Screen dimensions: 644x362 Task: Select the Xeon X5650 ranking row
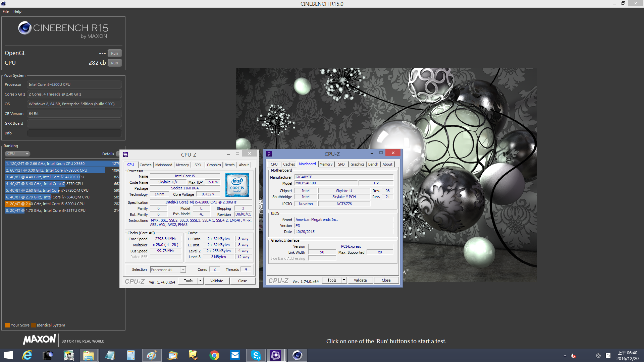point(62,164)
